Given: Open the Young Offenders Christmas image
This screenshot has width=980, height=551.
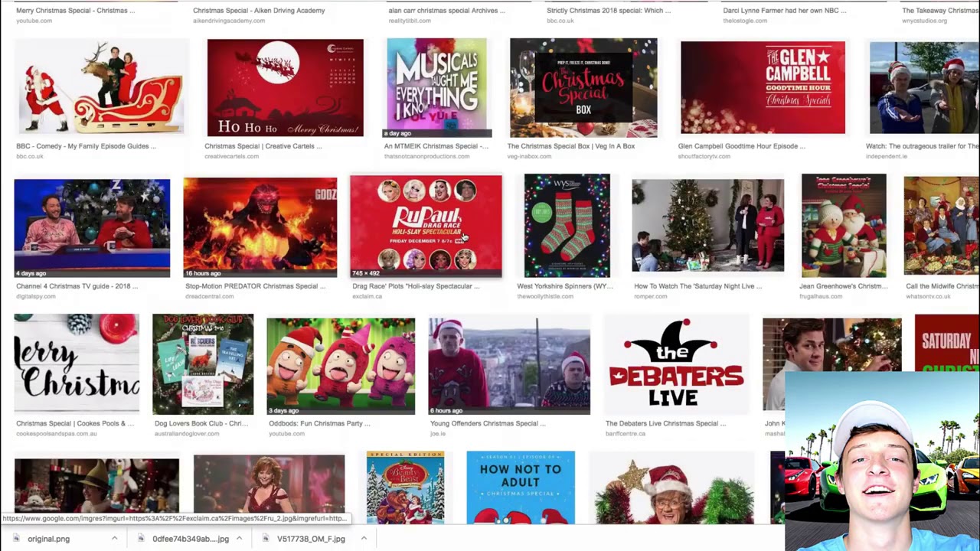Looking at the screenshot, I should click(x=509, y=366).
